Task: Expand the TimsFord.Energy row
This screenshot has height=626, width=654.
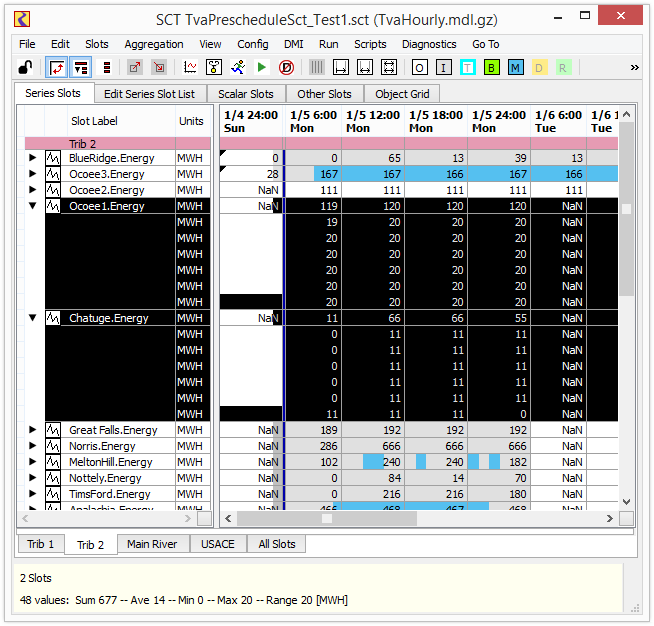Action: click(33, 494)
